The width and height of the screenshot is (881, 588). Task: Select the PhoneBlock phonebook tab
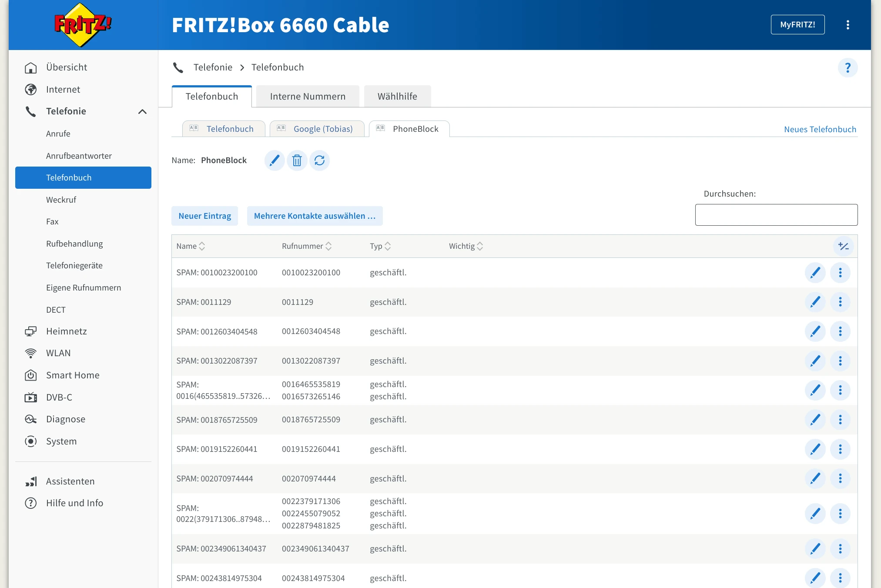click(x=409, y=129)
